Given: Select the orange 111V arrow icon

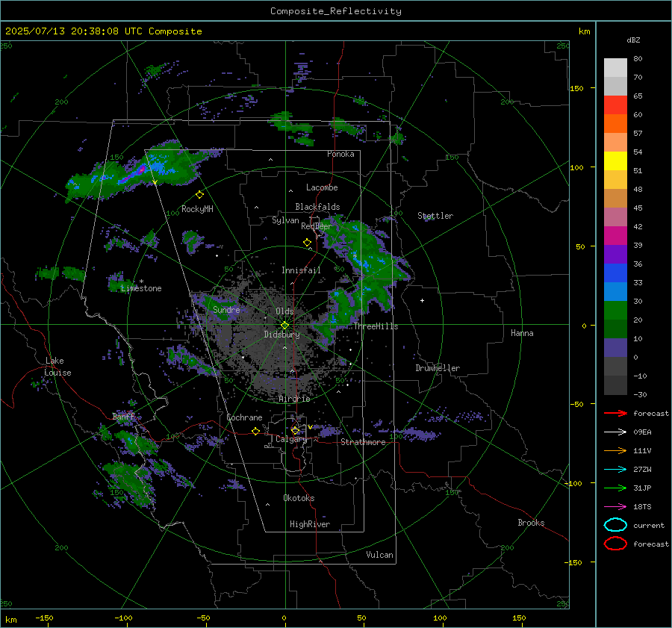Looking at the screenshot, I should [x=615, y=450].
